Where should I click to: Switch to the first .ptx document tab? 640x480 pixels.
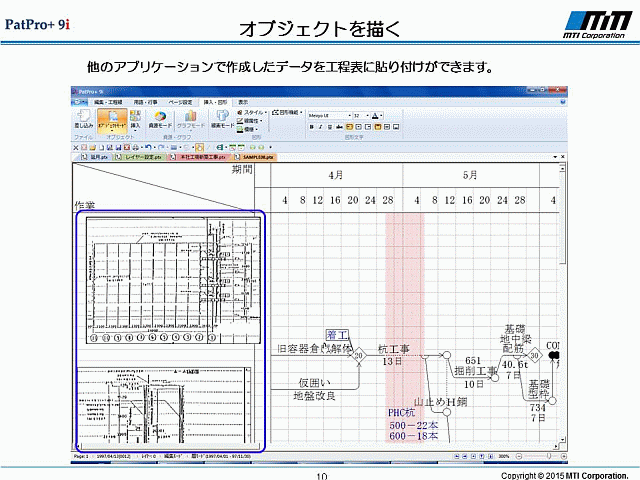tap(95, 157)
